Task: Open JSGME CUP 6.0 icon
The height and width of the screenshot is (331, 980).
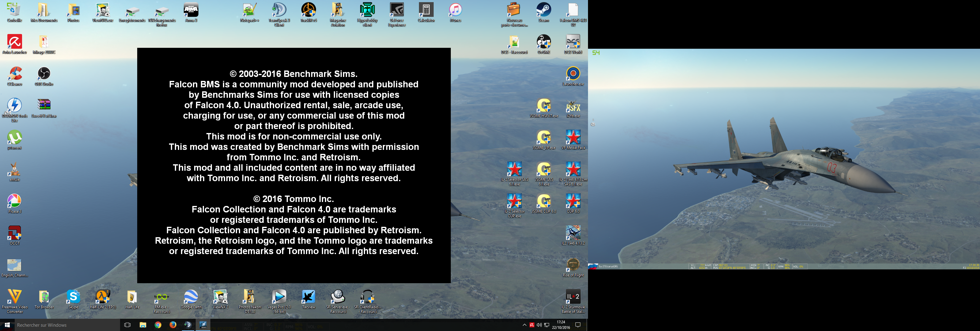Action: click(x=544, y=204)
